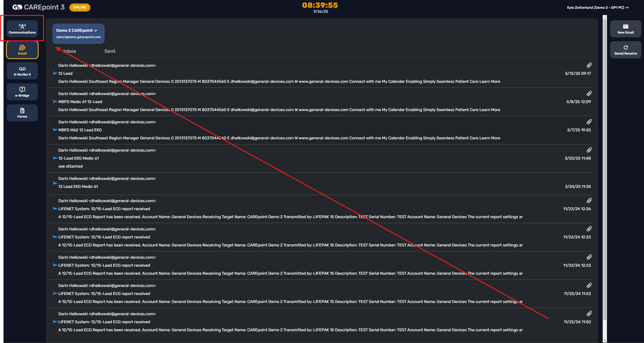Image resolution: width=644 pixels, height=343 pixels.
Task: Toggle flag on '12 Lead EKG Medic 61' email
Action: pyautogui.click(x=55, y=183)
